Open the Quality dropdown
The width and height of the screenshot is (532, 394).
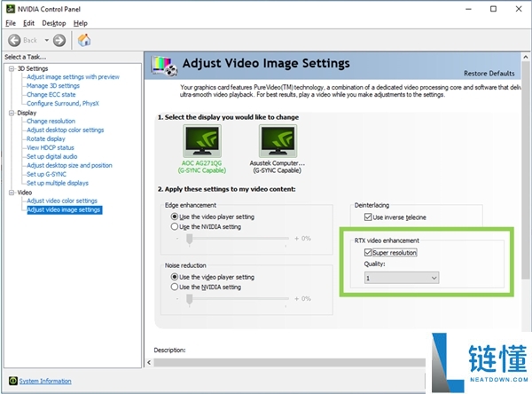tap(402, 278)
